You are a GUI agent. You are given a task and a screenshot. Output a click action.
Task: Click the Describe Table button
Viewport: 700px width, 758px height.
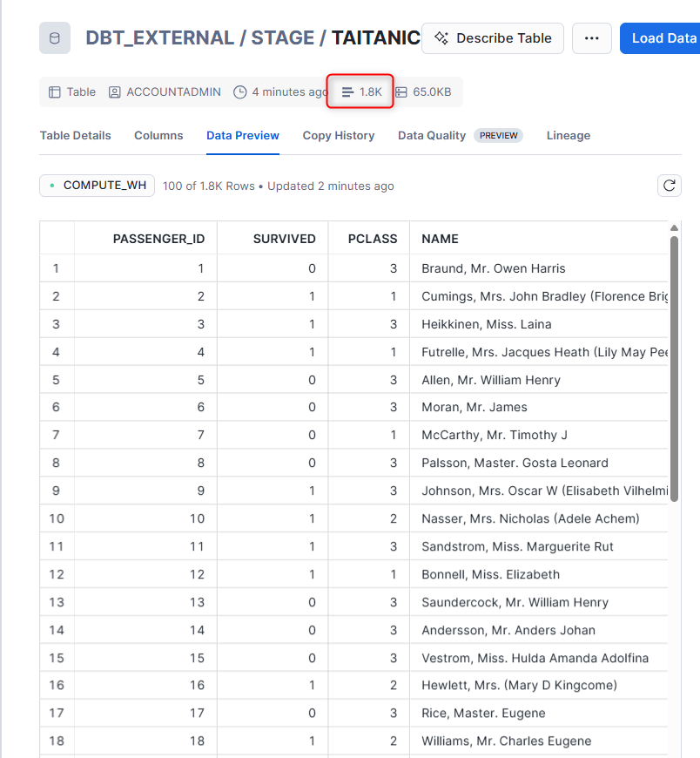(493, 38)
